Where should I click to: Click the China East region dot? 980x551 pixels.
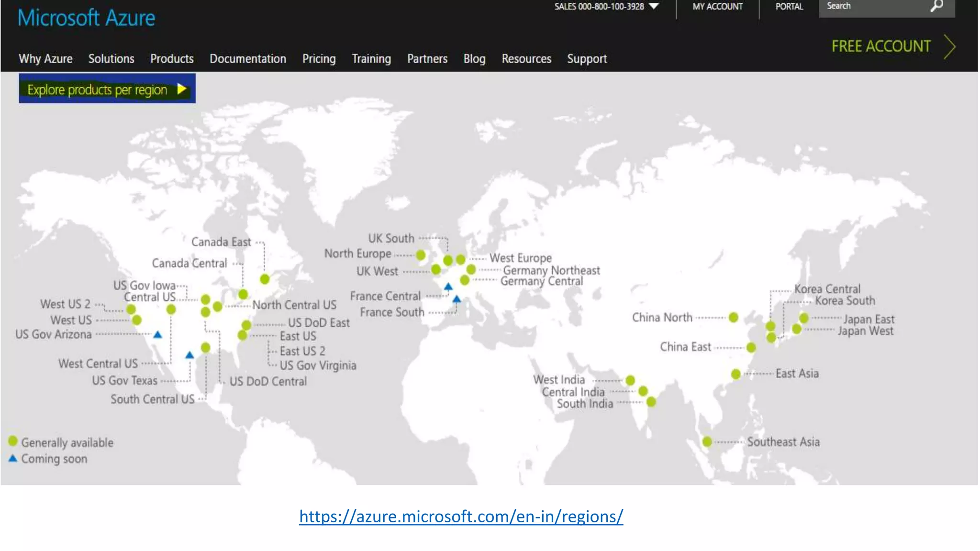point(751,348)
